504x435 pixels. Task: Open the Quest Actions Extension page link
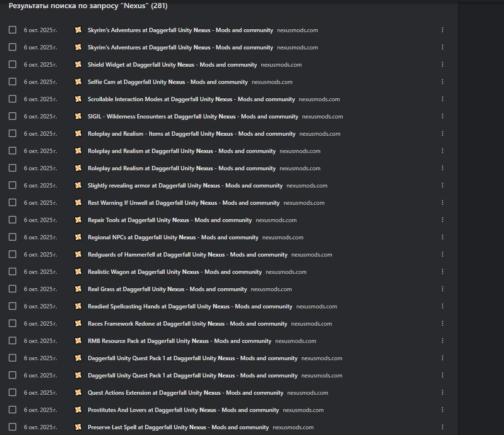[185, 393]
